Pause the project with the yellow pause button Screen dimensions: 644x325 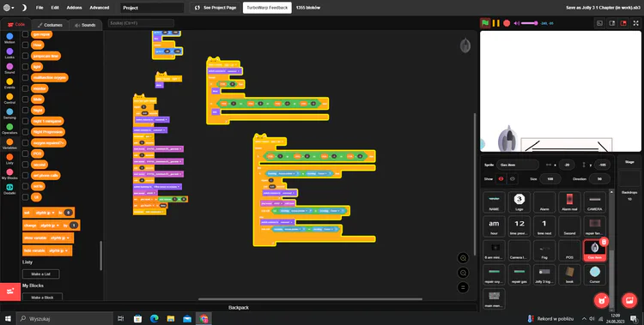[495, 23]
